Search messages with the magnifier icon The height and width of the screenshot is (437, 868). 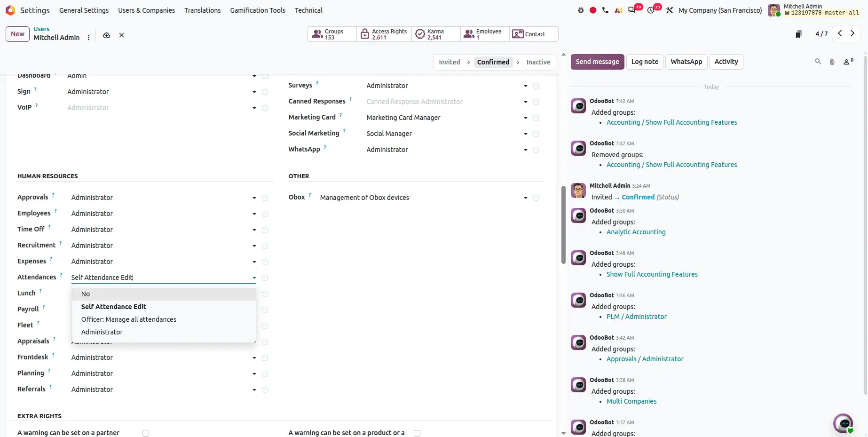(818, 62)
